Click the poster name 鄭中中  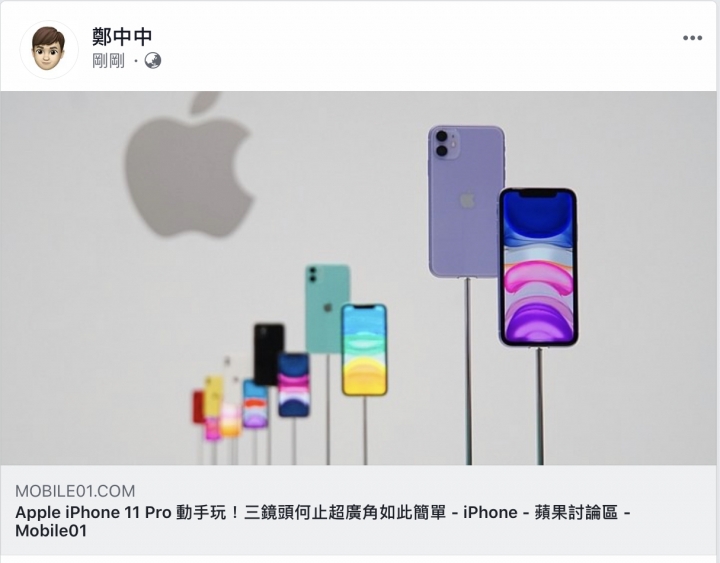click(x=122, y=36)
